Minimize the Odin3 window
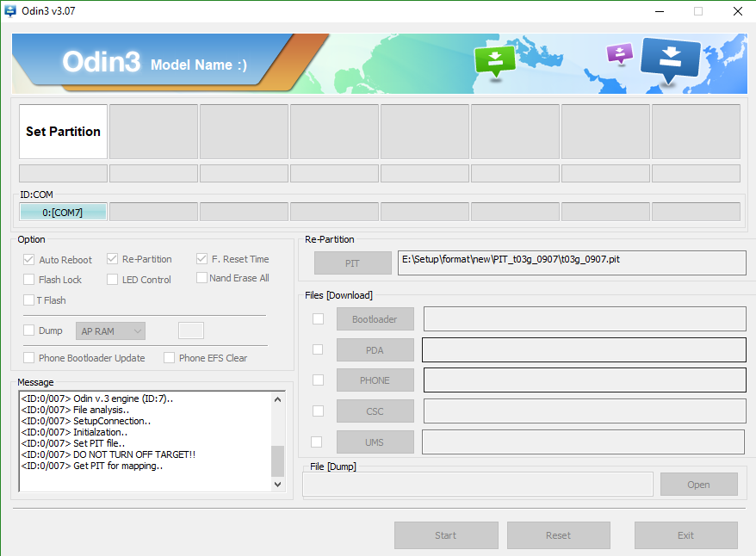 [660, 11]
